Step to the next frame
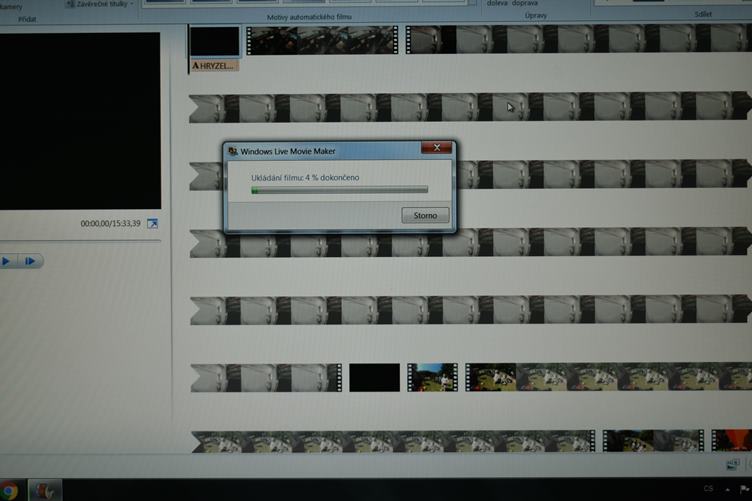This screenshot has height=501, width=752. [31, 261]
